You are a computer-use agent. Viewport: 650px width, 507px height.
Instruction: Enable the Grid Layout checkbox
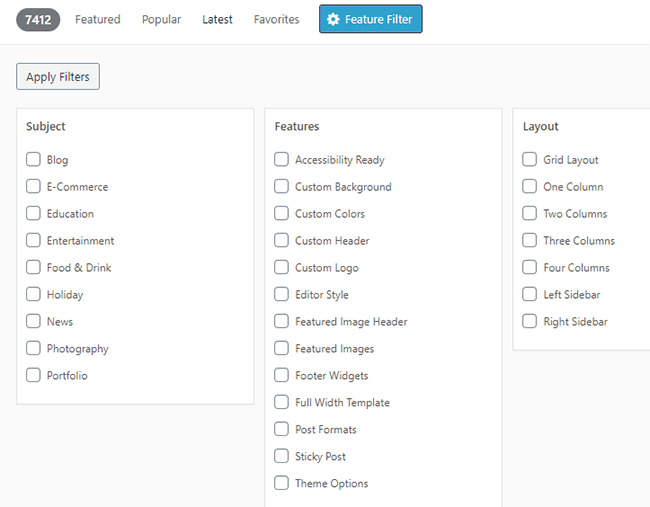(530, 159)
